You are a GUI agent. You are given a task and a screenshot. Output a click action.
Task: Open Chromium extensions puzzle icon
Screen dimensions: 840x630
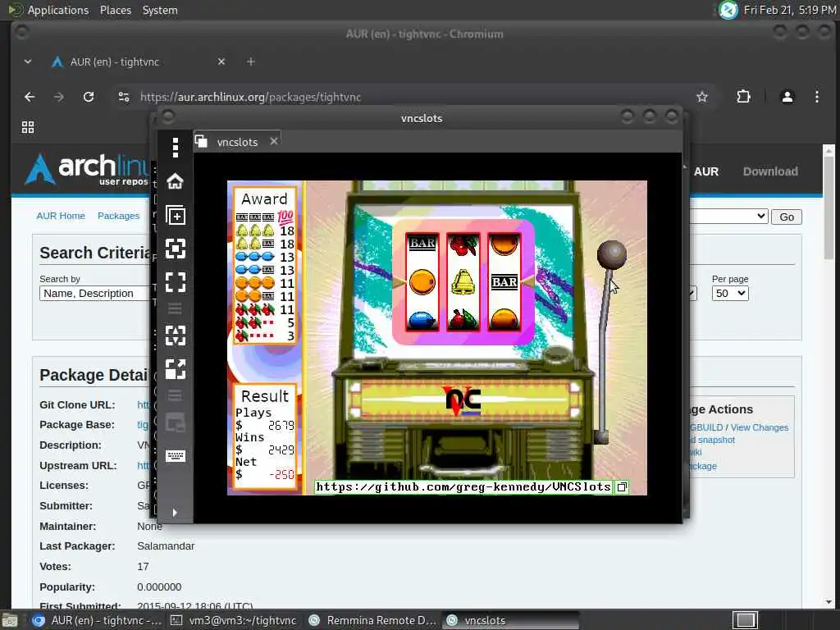point(743,97)
